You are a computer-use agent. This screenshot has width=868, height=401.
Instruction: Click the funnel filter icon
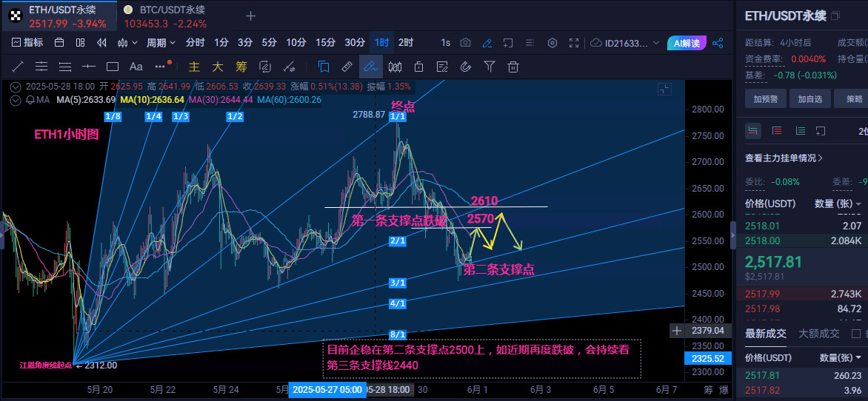490,67
